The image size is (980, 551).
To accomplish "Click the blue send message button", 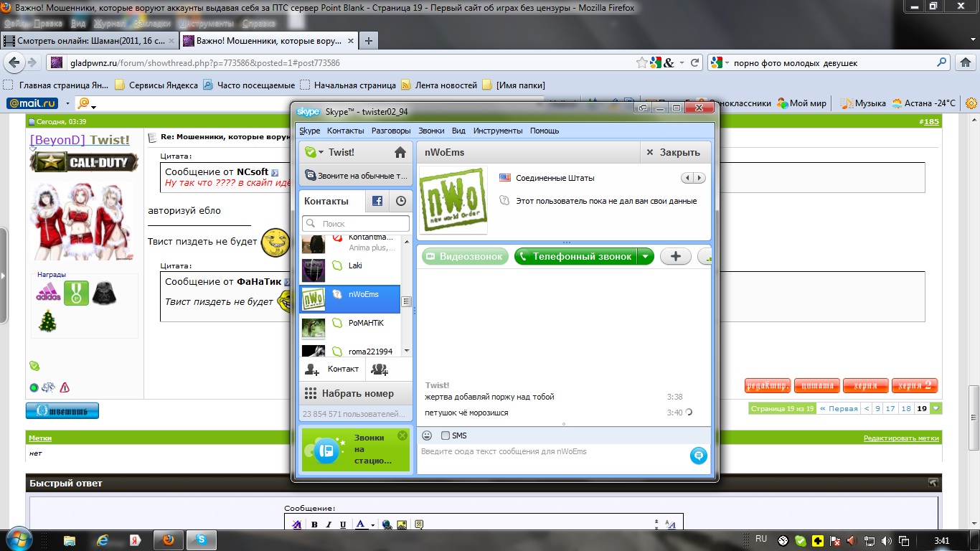I will 697,455.
